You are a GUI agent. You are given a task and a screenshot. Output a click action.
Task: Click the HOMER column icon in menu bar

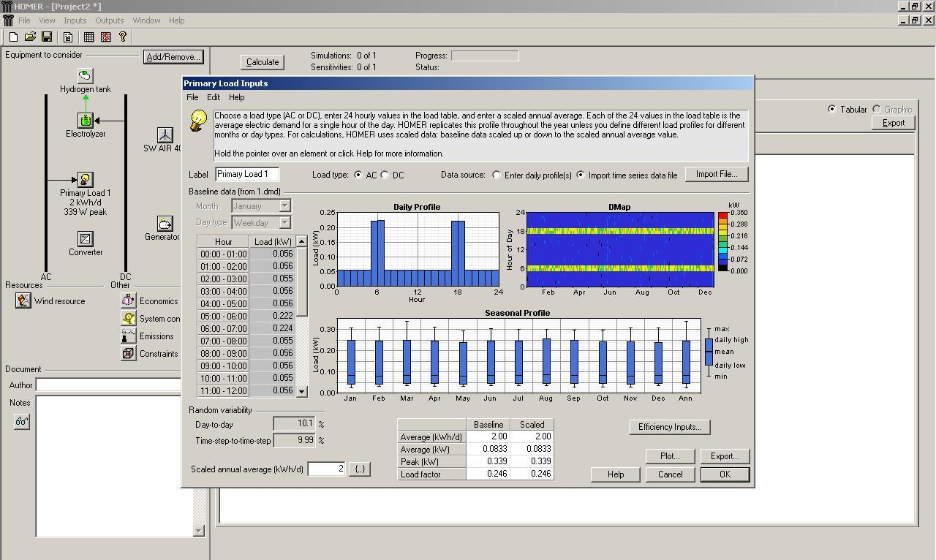coord(7,20)
